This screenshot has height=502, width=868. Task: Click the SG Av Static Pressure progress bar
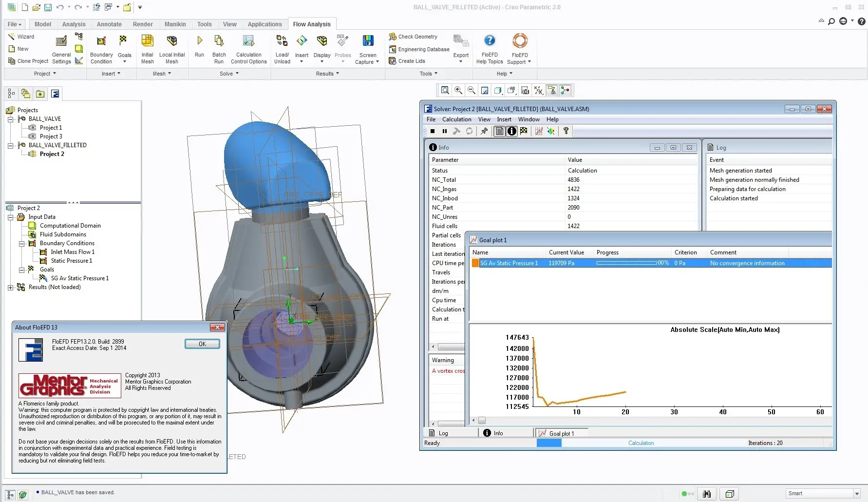point(626,263)
